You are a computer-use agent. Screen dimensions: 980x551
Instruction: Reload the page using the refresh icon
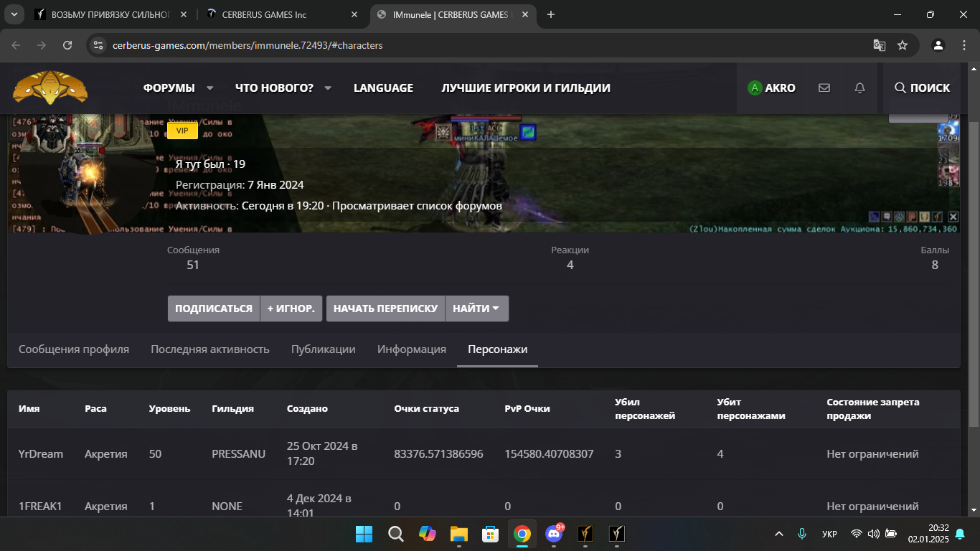tap(67, 45)
